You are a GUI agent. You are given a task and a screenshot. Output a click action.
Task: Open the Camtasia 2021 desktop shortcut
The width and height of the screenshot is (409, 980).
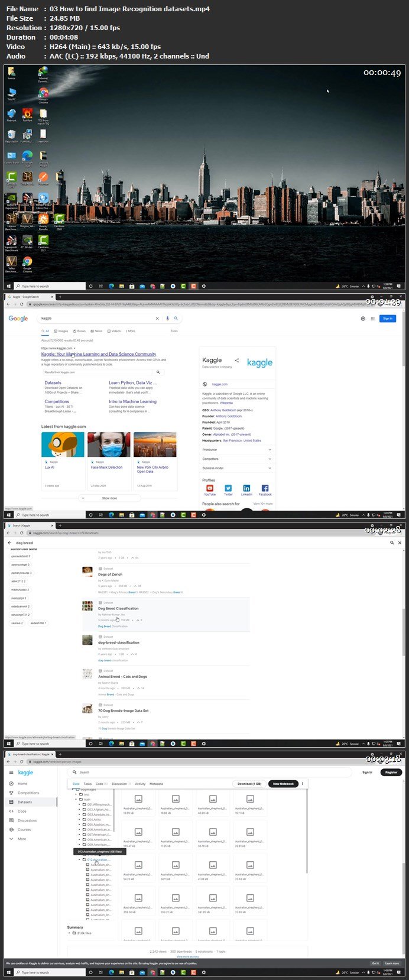(43, 242)
